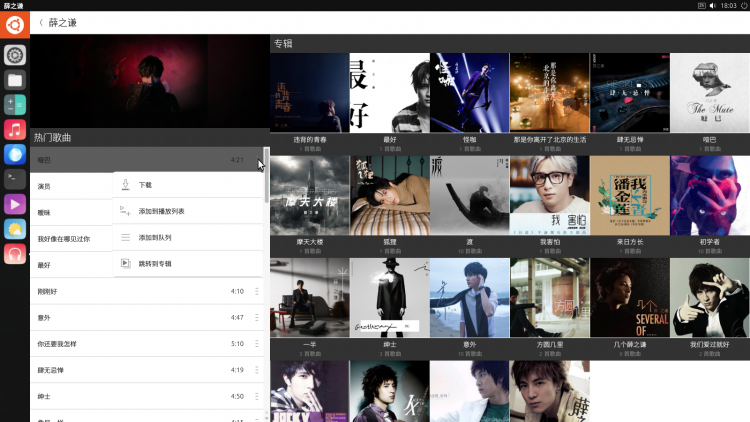Choose 跳转到专辑 from the context menu

188,263
